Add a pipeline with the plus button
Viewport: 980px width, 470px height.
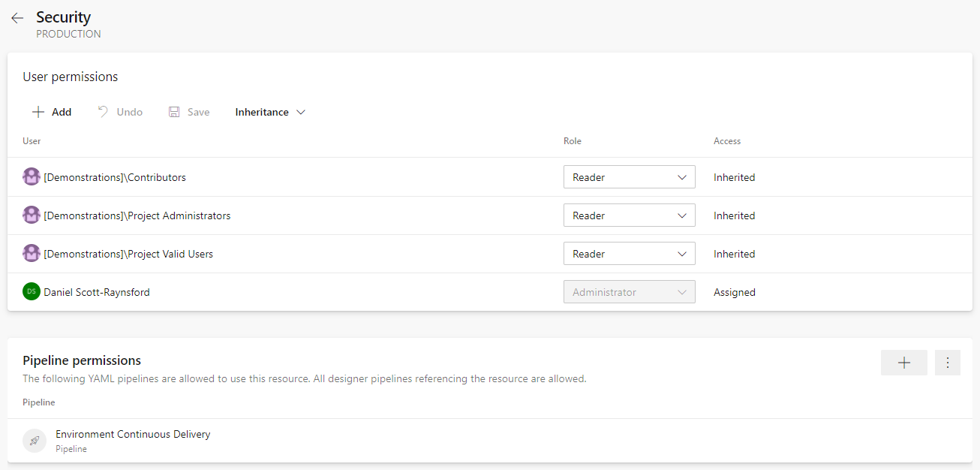point(904,363)
